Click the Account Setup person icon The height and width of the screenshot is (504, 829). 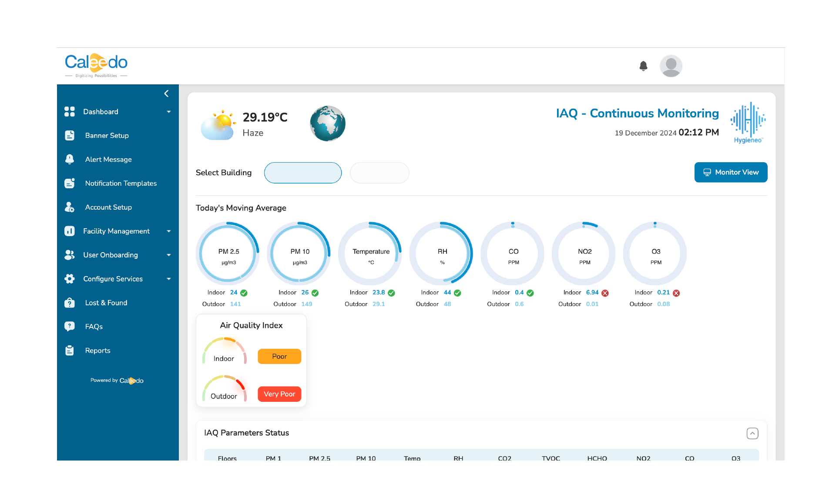point(70,207)
